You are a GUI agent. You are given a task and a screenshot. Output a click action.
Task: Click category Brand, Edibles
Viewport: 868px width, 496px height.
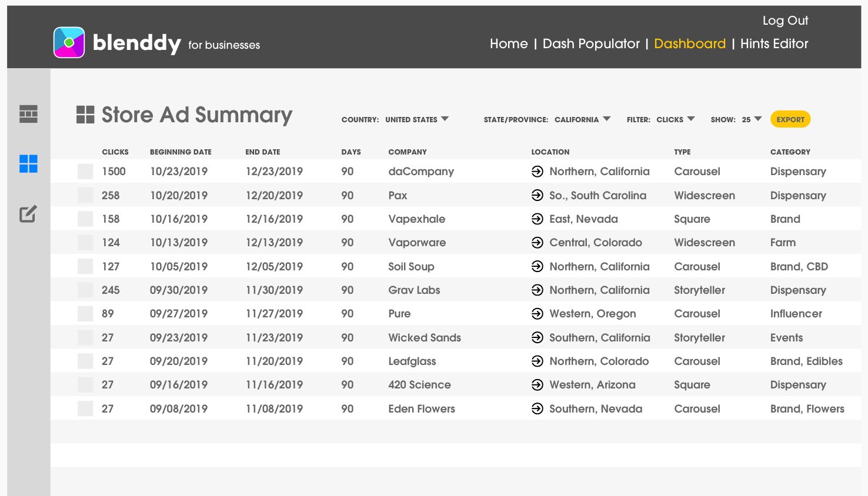806,361
